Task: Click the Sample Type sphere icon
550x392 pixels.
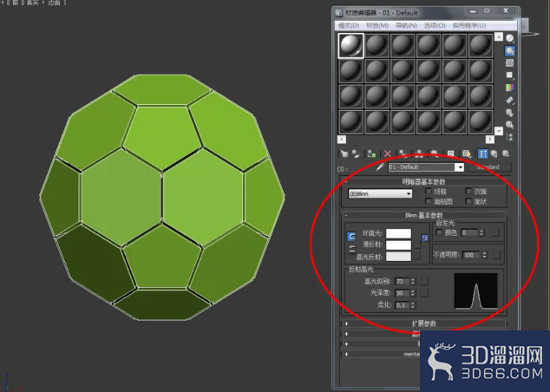Action: point(510,38)
